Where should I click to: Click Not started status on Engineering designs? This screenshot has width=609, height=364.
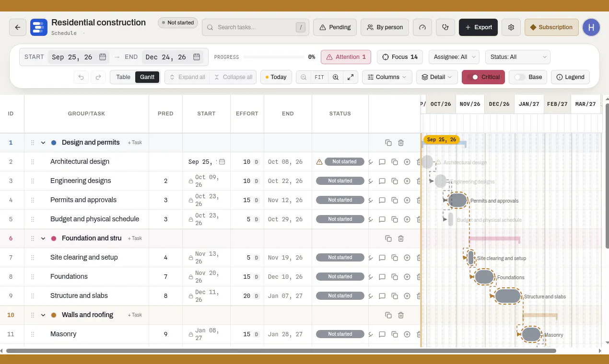pos(340,181)
